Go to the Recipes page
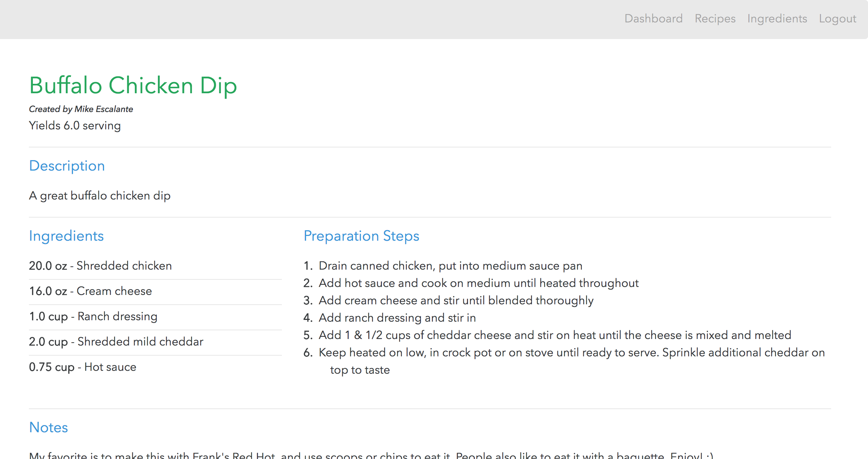The height and width of the screenshot is (459, 868). (x=715, y=18)
